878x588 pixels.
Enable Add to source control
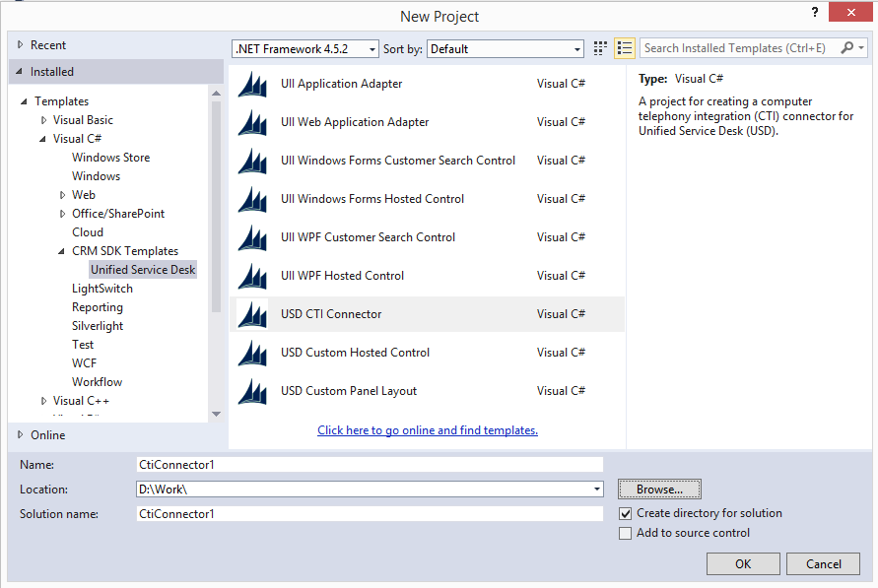point(626,533)
